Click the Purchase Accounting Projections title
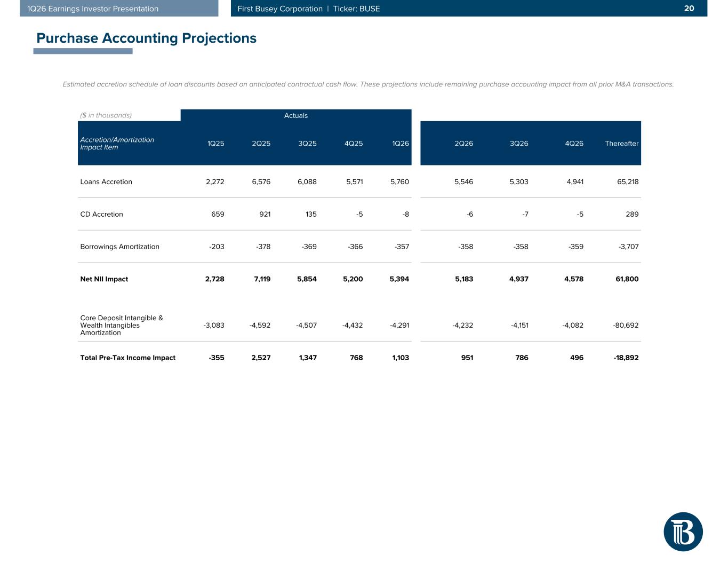The height and width of the screenshot is (563, 728). pyautogui.click(x=146, y=38)
